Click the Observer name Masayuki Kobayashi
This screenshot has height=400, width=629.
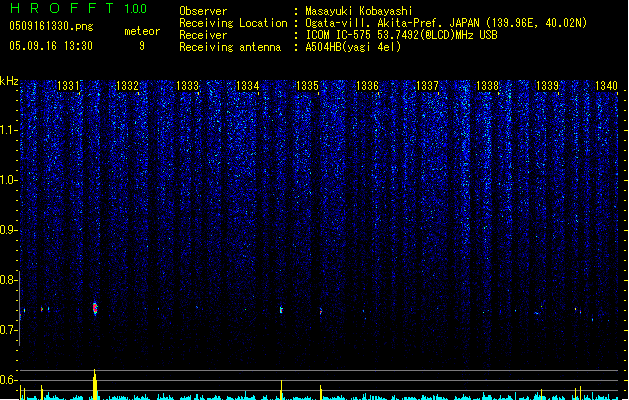coord(359,11)
